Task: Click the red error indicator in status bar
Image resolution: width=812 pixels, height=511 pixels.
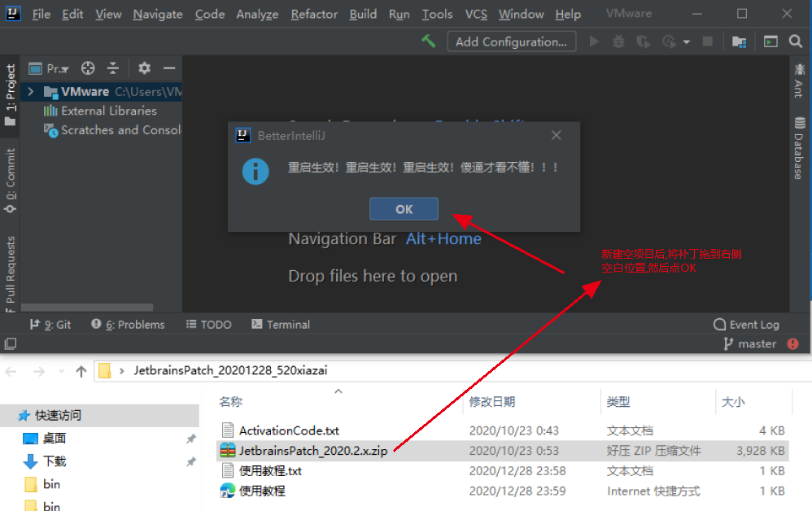Action: tap(792, 343)
